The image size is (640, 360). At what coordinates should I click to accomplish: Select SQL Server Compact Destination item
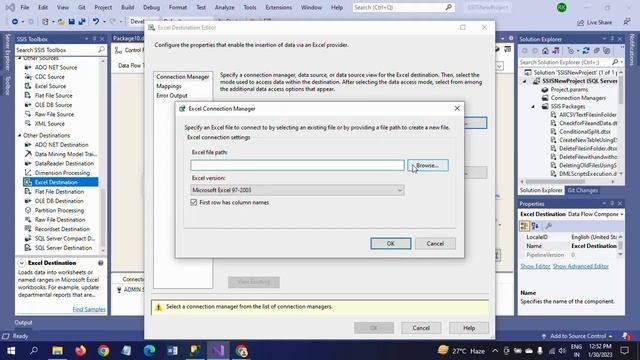(x=64, y=238)
